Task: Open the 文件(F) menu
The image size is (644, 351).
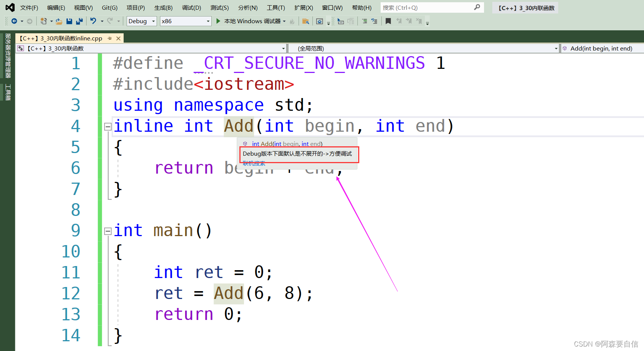Action: (x=29, y=7)
